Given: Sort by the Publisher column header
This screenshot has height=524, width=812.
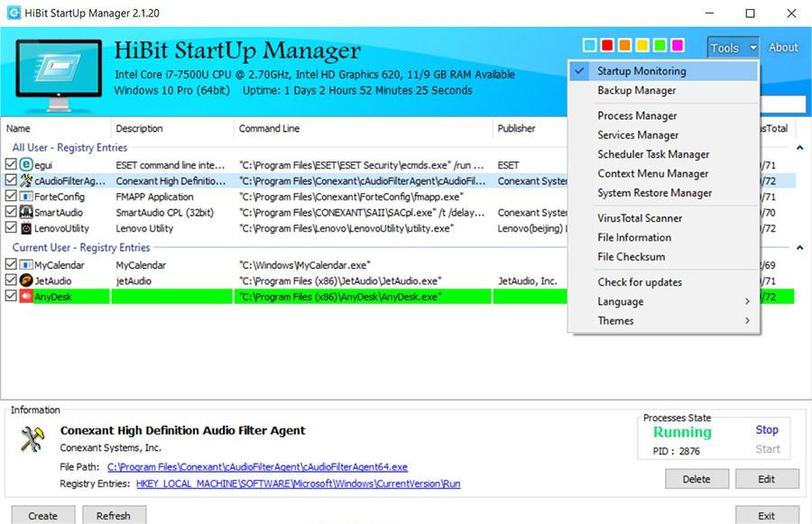Looking at the screenshot, I should tap(531, 128).
